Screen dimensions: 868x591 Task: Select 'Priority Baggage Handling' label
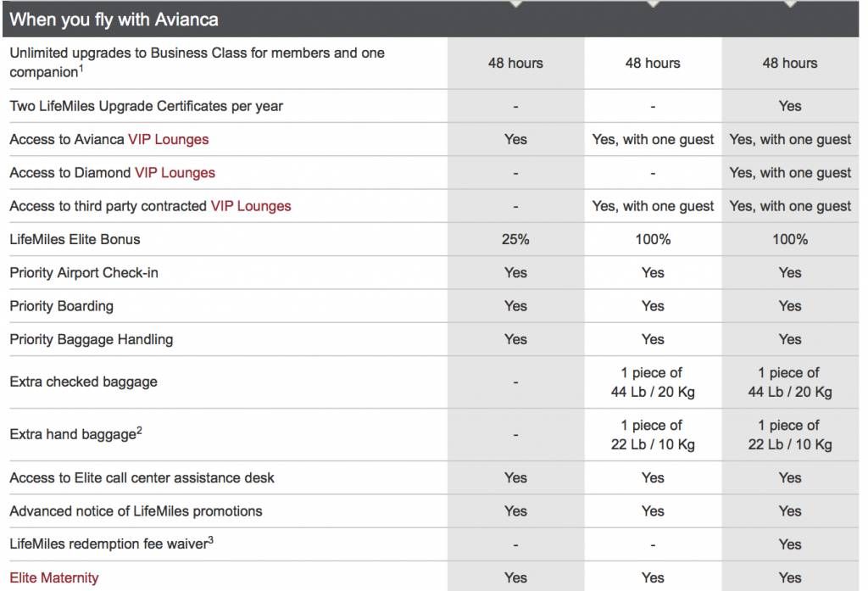coord(92,339)
